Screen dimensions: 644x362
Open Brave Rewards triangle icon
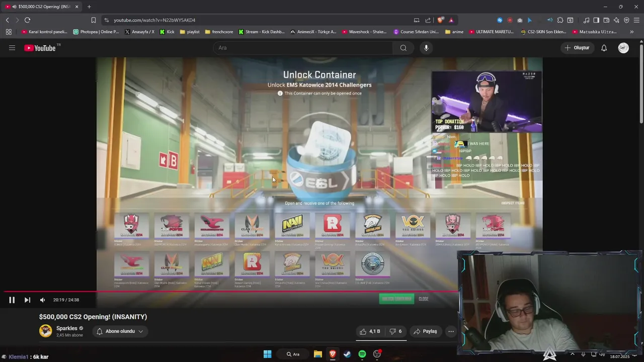pos(451,20)
